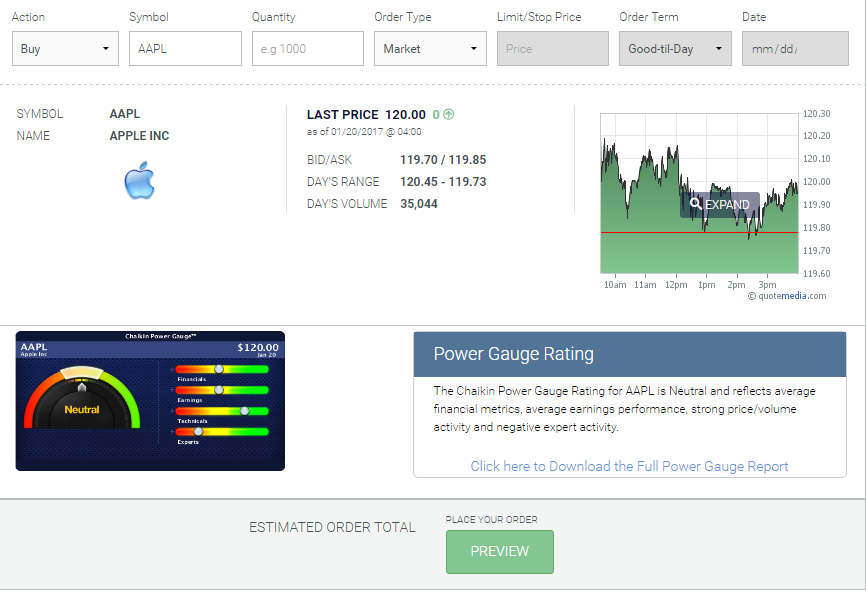Click the DAY'S RANGE value 120.45 - 119.73
Viewport: 866px width, 597px height.
pyautogui.click(x=443, y=182)
